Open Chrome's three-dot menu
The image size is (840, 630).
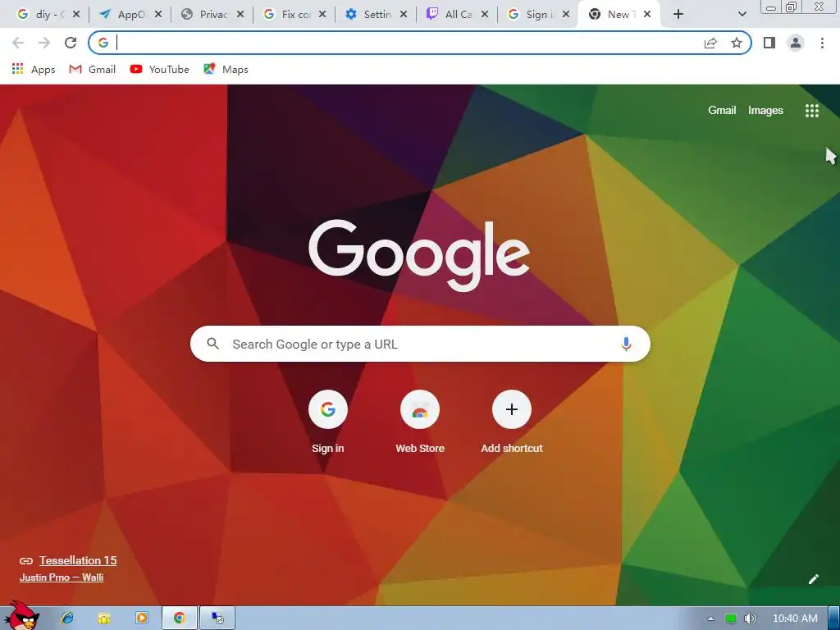pos(822,43)
